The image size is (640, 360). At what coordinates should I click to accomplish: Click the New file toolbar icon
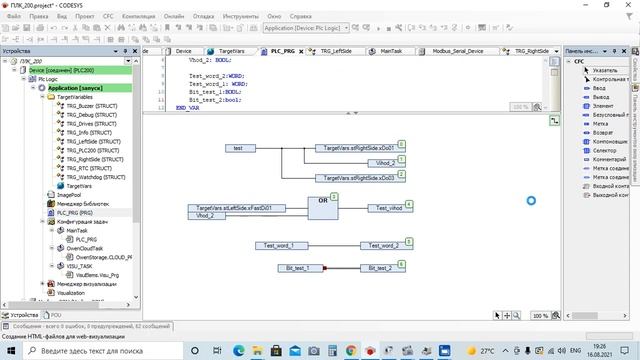click(5, 28)
